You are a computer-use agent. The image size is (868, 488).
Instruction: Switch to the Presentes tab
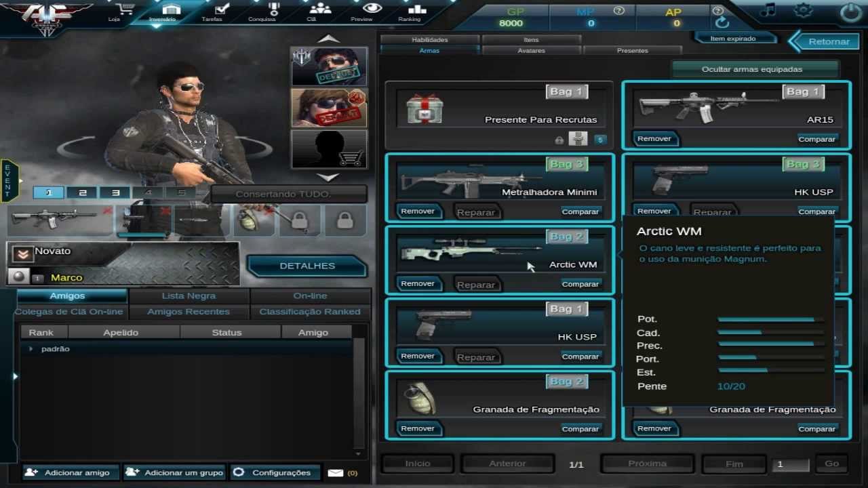click(632, 51)
